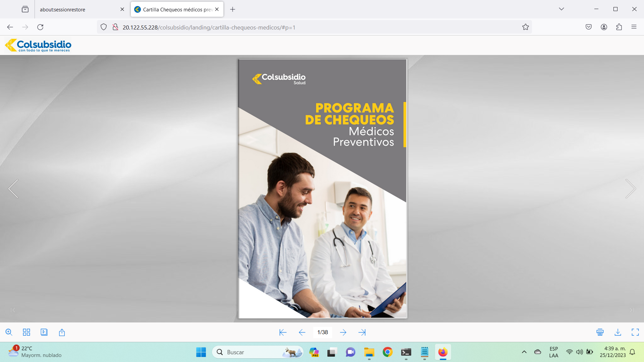The width and height of the screenshot is (644, 362).
Task: Click the page number field 1/38
Action: pos(322,332)
